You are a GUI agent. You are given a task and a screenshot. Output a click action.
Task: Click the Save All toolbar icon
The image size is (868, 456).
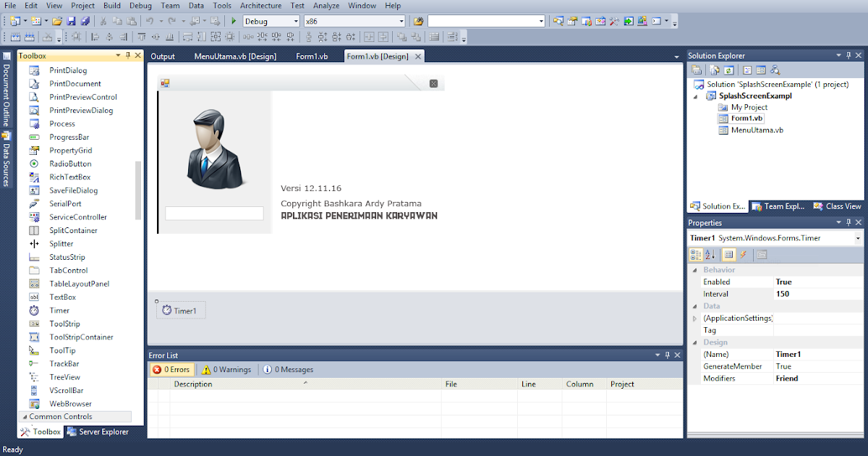pos(86,21)
